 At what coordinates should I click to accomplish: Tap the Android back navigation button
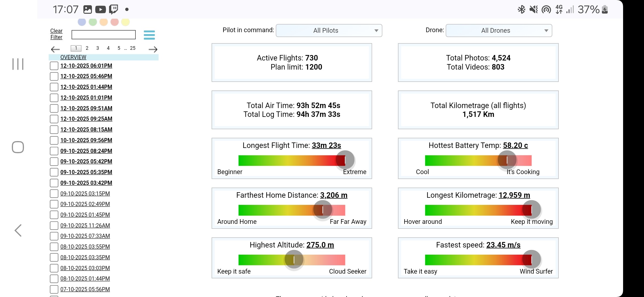[18, 230]
